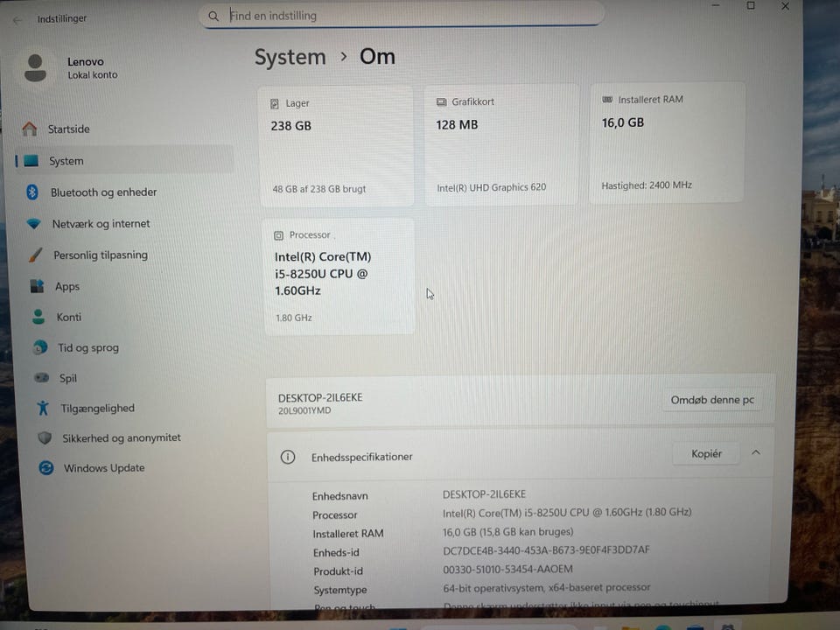
Task: Open the Lager 238 GB card
Action: [337, 146]
